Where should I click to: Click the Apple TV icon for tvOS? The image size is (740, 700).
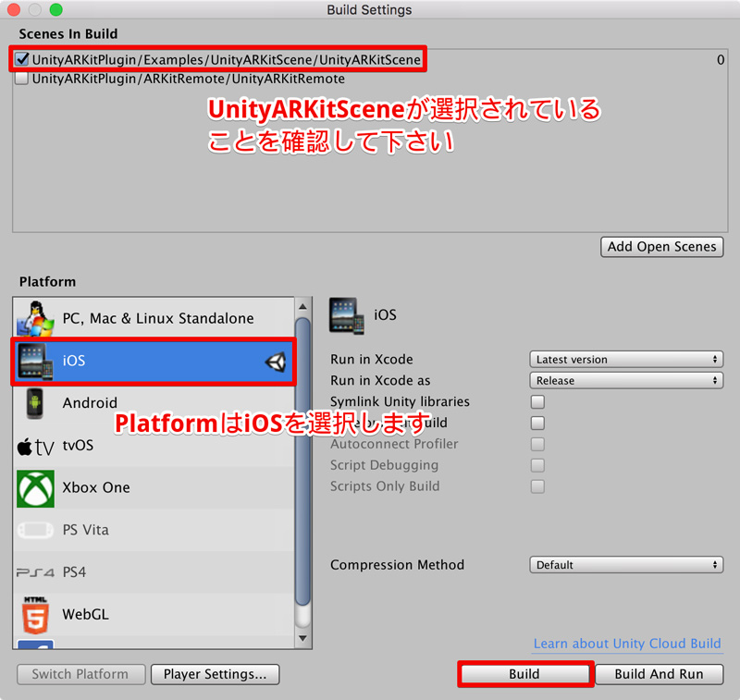(x=35, y=447)
